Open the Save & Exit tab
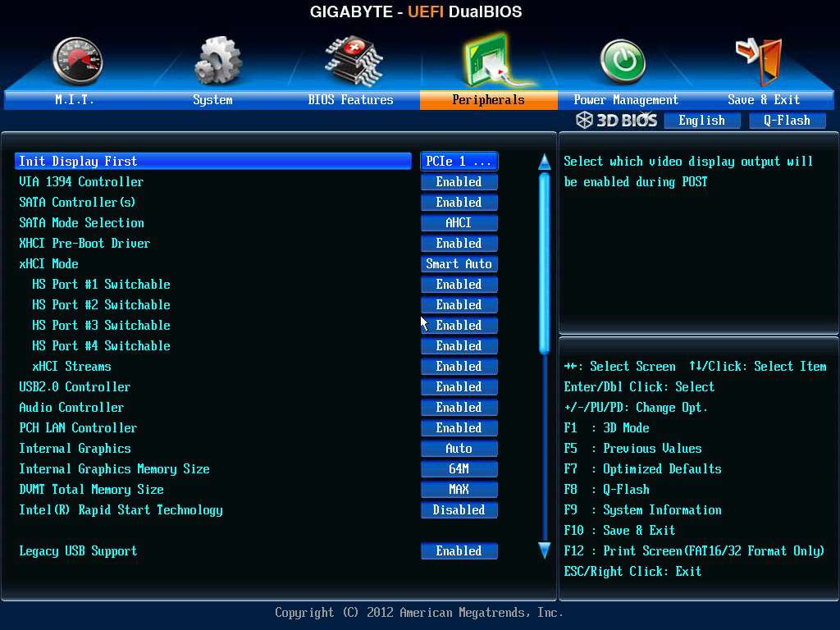 764,99
